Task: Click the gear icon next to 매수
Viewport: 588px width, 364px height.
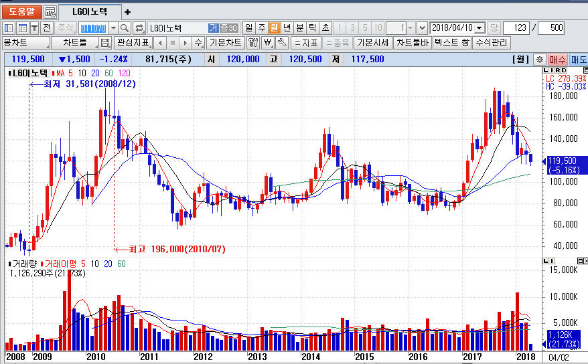Action: [x=540, y=60]
